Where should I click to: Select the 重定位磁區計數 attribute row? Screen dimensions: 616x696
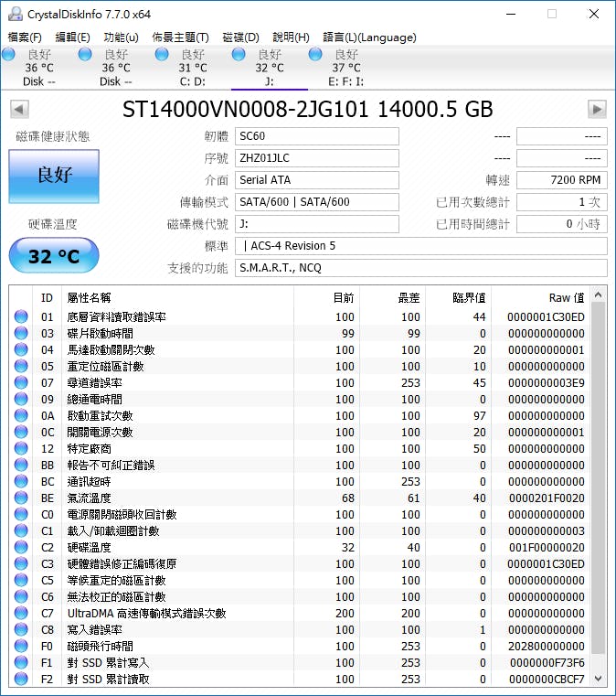[x=300, y=366]
